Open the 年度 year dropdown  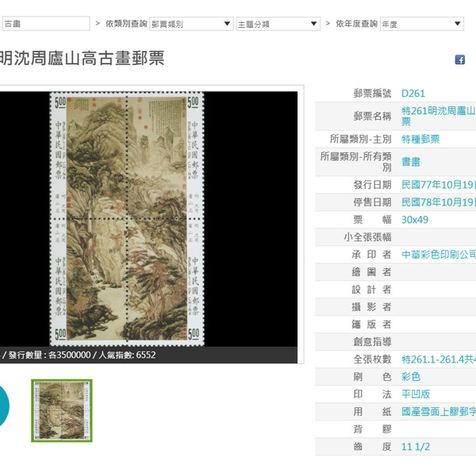422,24
